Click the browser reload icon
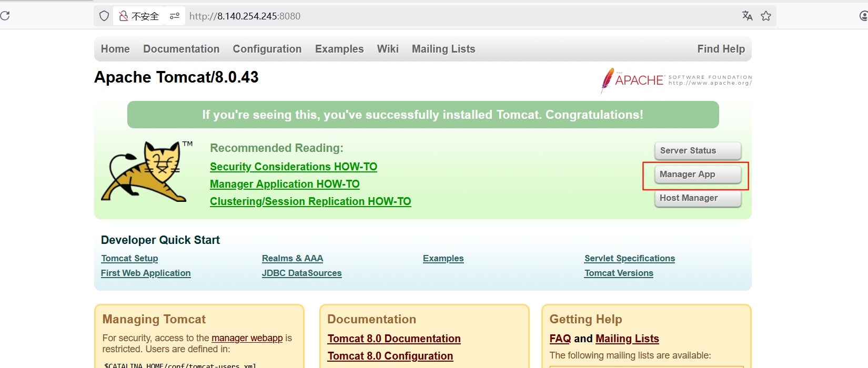 coord(5,16)
